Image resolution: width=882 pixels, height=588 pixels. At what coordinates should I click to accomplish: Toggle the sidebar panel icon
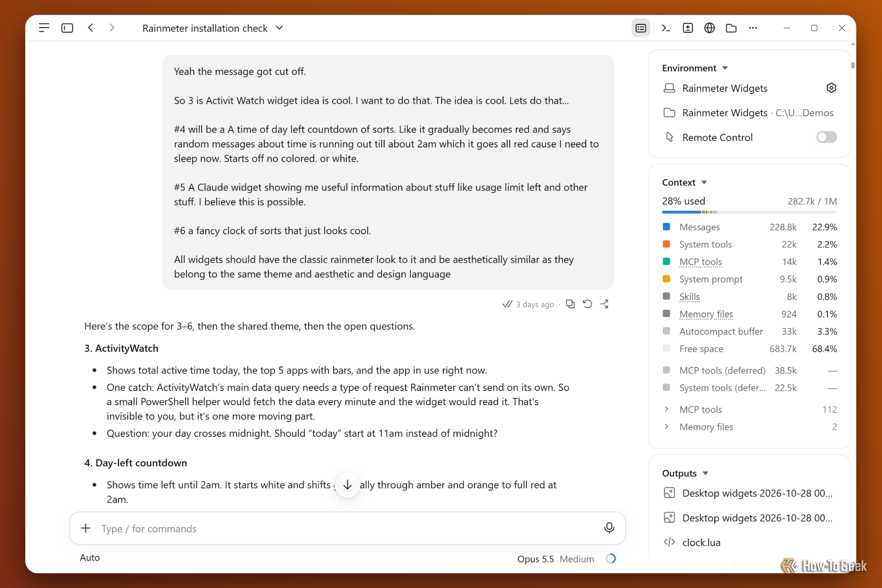67,28
